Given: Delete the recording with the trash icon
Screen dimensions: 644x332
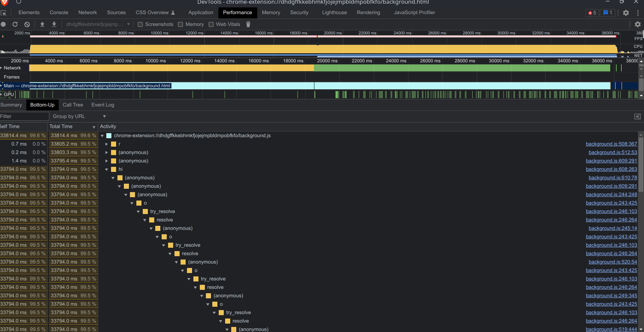Looking at the screenshot, I should click(x=248, y=24).
